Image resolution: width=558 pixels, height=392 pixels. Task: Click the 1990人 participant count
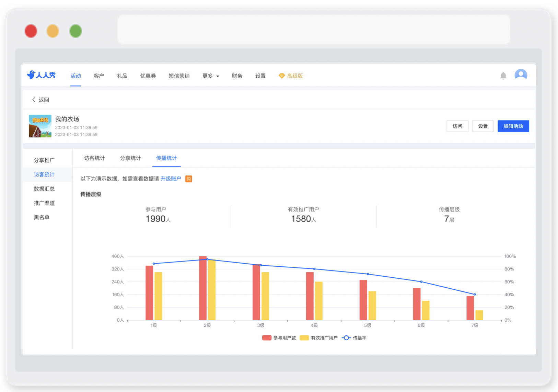[158, 219]
